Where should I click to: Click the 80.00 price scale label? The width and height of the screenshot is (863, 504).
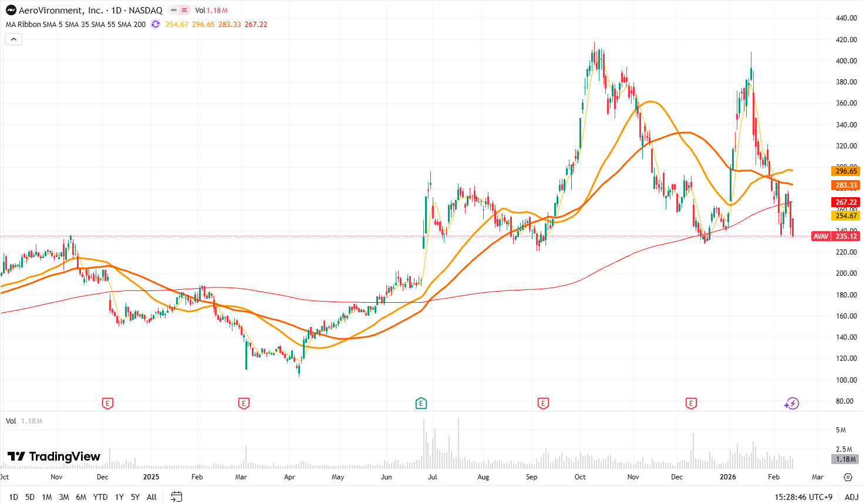pos(844,401)
